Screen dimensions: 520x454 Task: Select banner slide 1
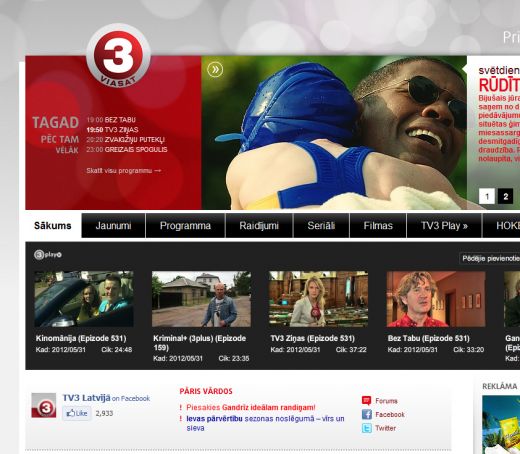pos(487,196)
